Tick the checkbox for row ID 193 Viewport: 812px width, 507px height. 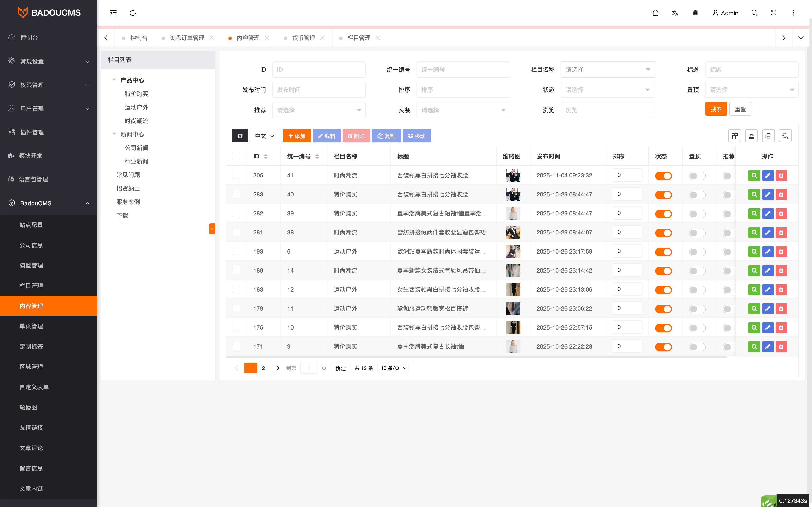236,251
